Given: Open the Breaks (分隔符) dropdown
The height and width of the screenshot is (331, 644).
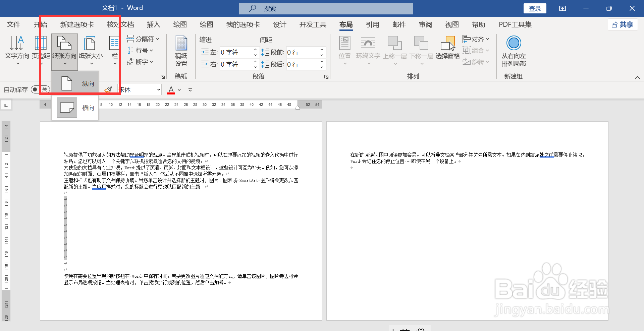Looking at the screenshot, I should [143, 39].
